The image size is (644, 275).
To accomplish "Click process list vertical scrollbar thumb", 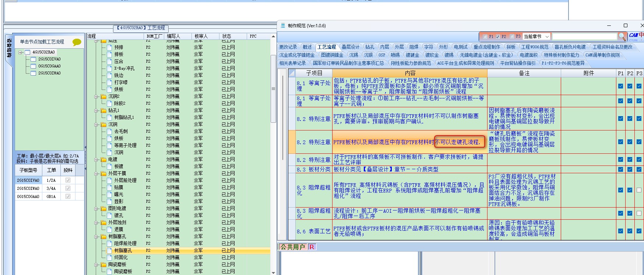I will 273,88.
